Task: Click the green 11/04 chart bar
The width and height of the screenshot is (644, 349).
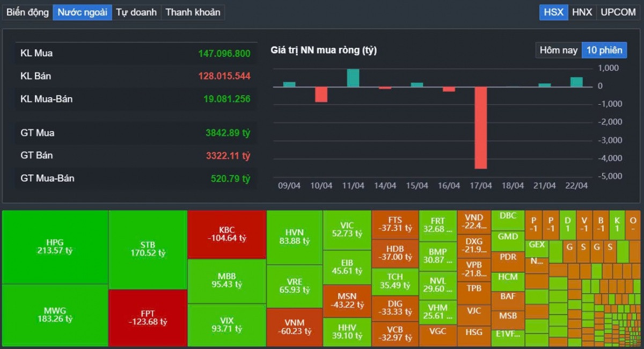Action: coord(353,78)
